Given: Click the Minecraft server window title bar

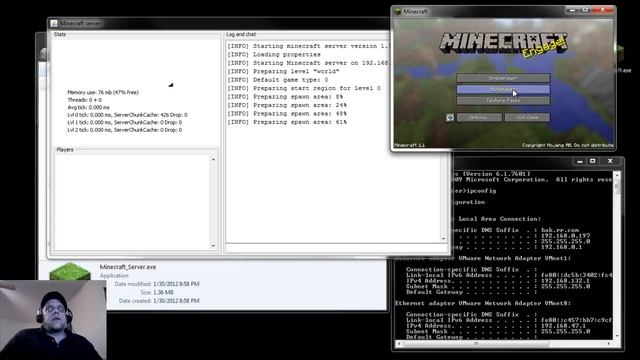Looking at the screenshot, I should point(218,24).
